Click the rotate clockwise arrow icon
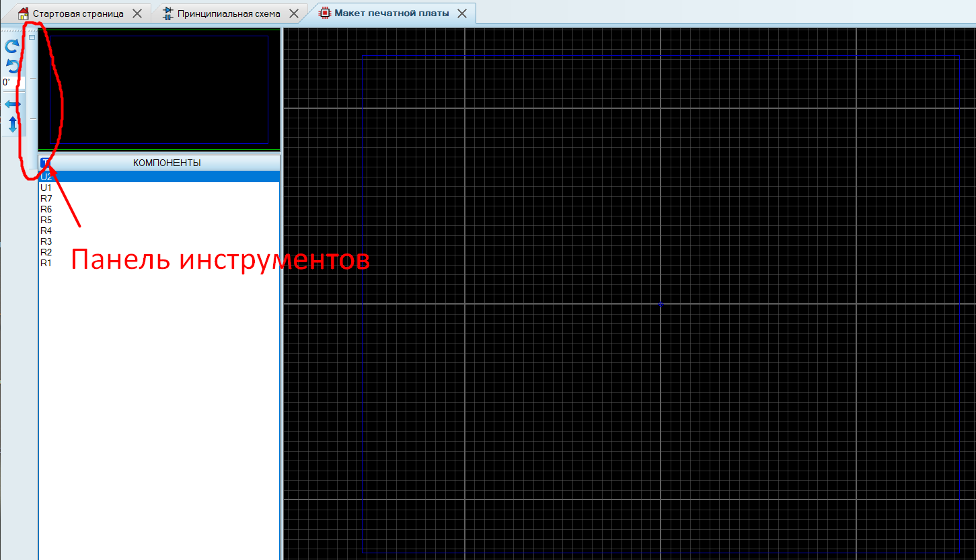The image size is (976, 560). [x=12, y=46]
